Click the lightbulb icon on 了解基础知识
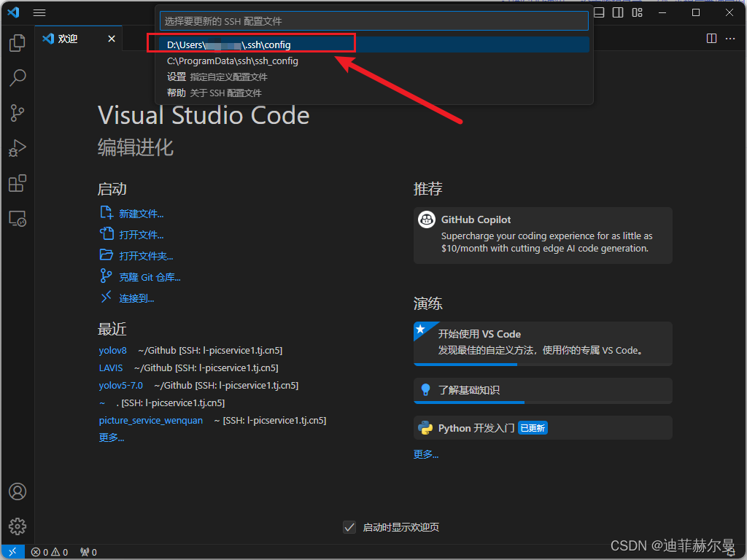Image resolution: width=747 pixels, height=560 pixels. (425, 390)
